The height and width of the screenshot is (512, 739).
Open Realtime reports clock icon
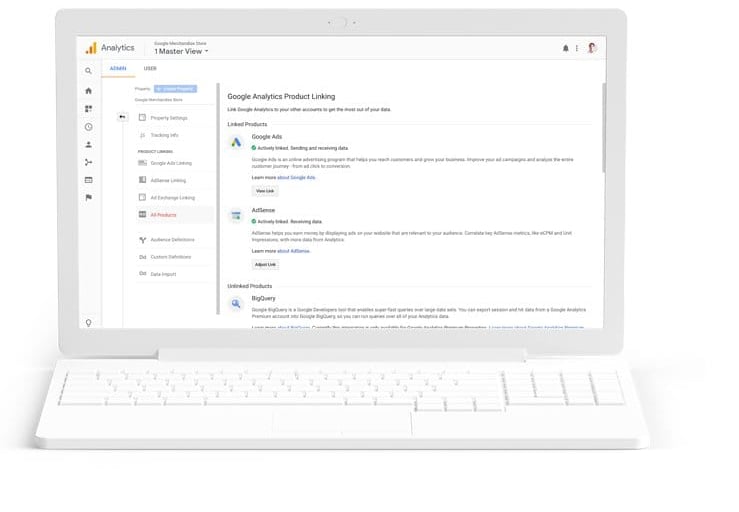88,127
